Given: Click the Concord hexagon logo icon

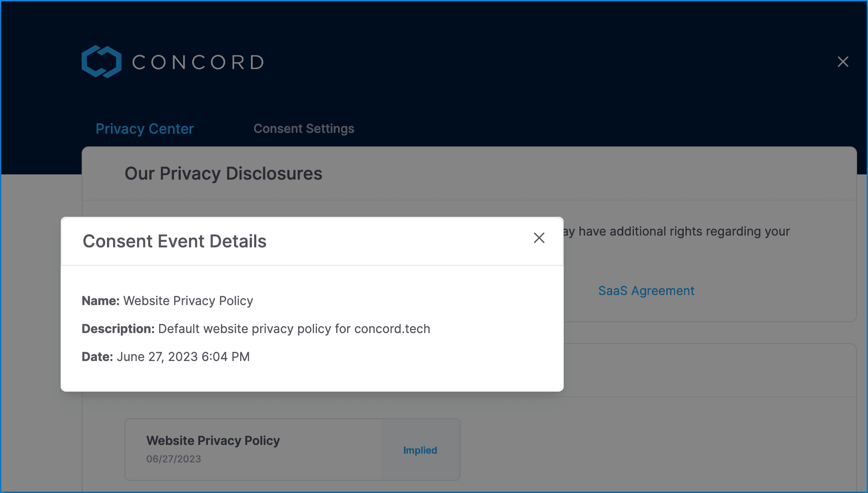Looking at the screenshot, I should (x=101, y=62).
